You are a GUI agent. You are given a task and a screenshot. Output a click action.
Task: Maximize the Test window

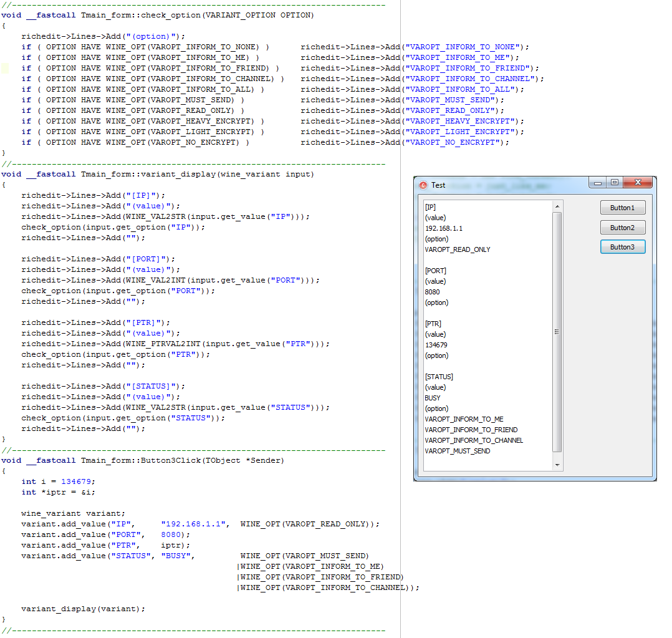pos(615,183)
